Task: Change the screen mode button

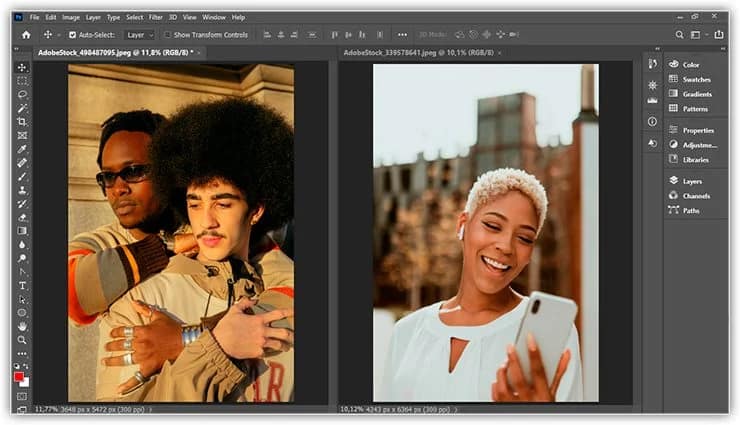Action: [22, 409]
